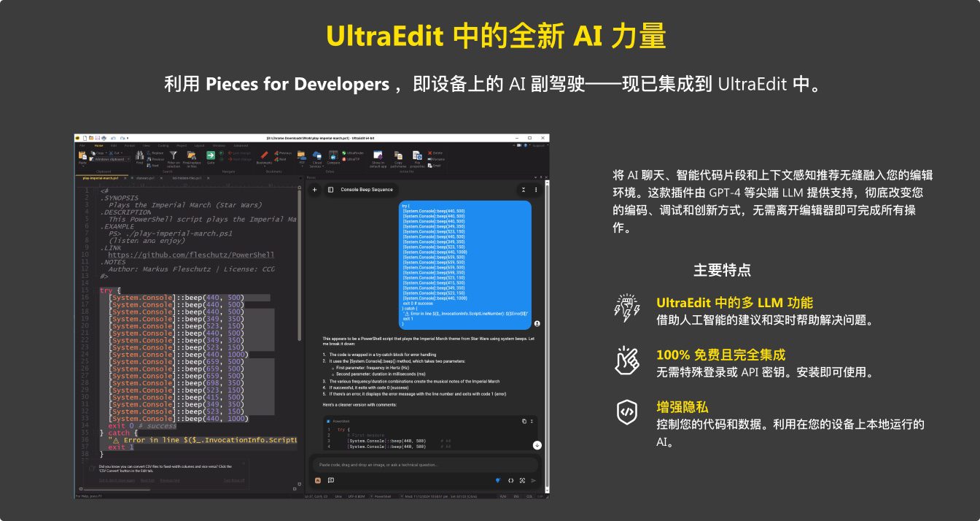
Task: Click Show in default app icon
Action: [378, 155]
